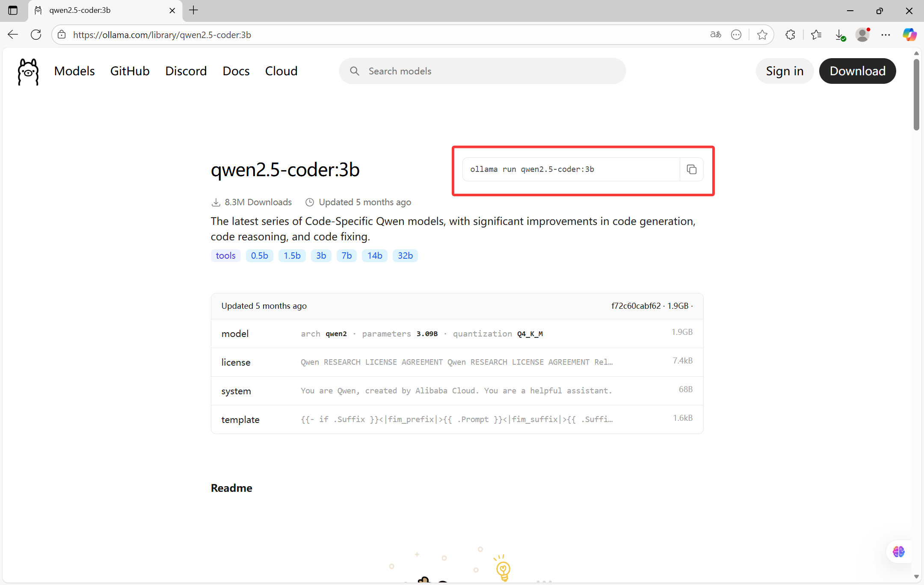Image resolution: width=924 pixels, height=585 pixels.
Task: Click the Ollama llama logo
Action: pyautogui.click(x=28, y=71)
